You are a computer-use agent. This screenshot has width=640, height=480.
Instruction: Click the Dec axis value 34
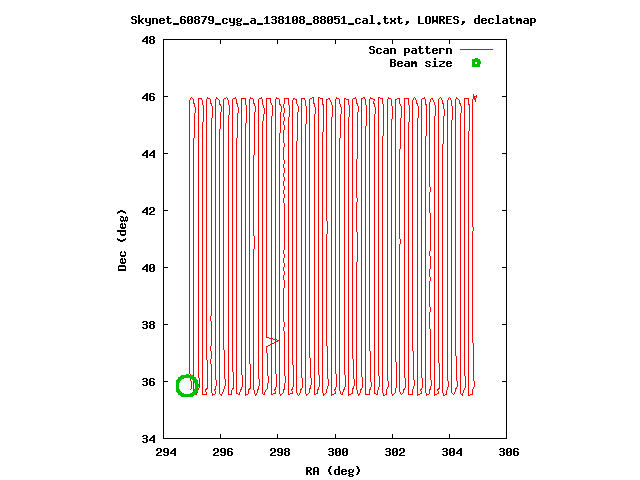coord(149,439)
